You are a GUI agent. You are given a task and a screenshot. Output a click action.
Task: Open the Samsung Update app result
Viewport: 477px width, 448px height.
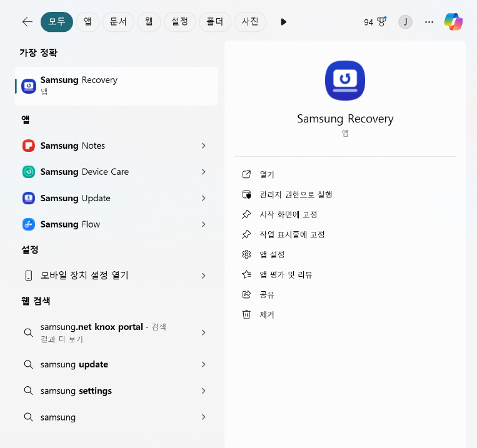click(116, 198)
